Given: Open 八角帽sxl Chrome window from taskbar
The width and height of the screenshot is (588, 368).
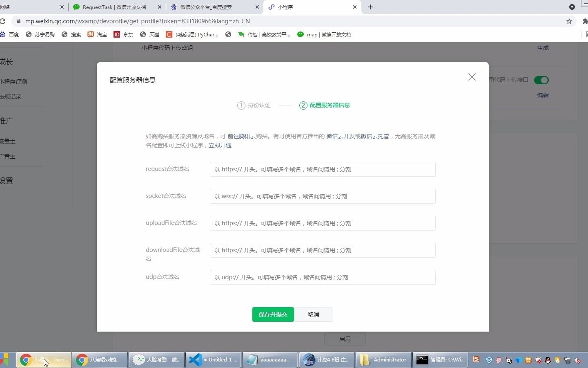Looking at the screenshot, I should (100, 360).
